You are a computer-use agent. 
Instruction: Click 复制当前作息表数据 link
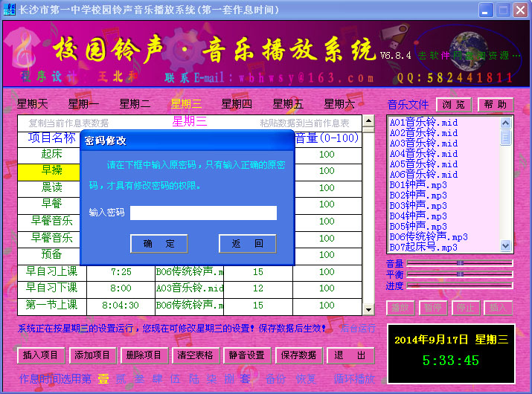68,123
